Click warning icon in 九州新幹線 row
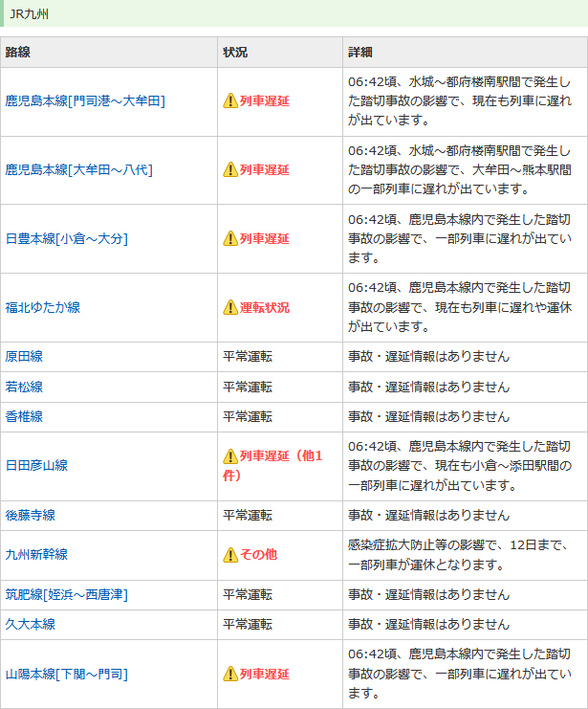The width and height of the screenshot is (588, 709). (x=230, y=554)
